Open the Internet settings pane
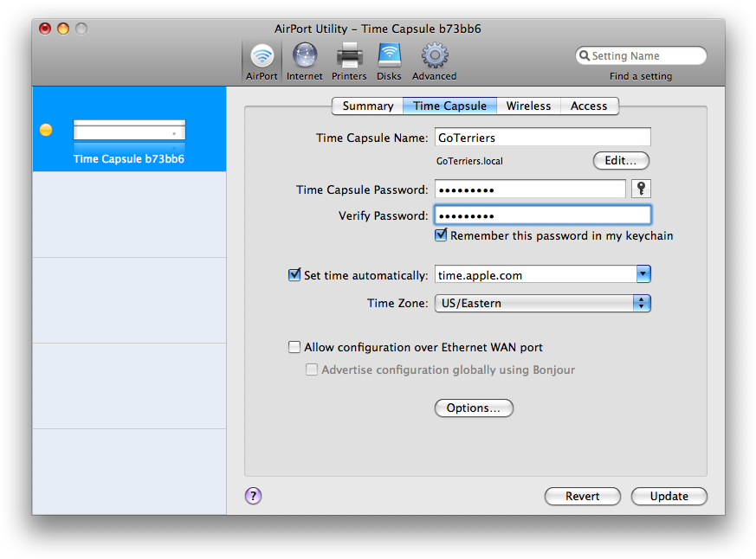The image size is (756, 559). [304, 61]
